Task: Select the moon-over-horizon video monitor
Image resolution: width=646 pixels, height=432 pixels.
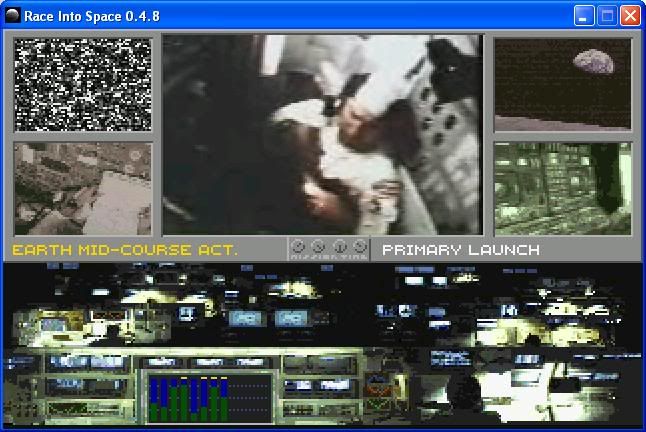Action: coord(562,85)
